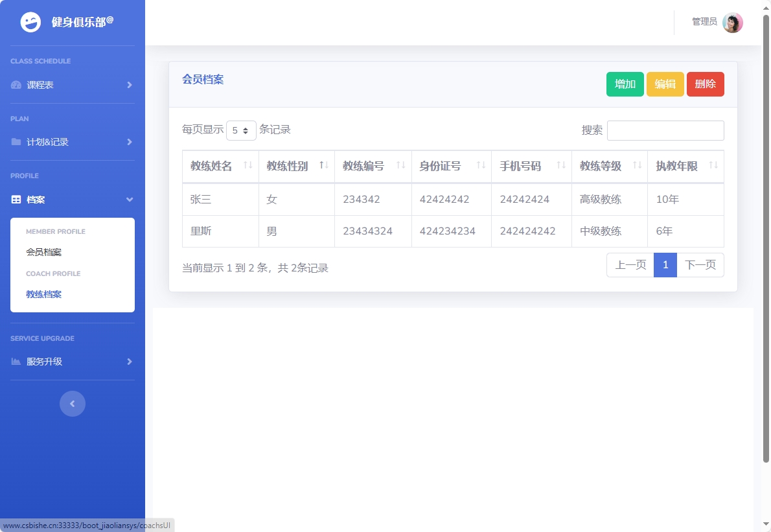Click the green 增加 button
Screen dimensions: 771x532
[x=624, y=84]
